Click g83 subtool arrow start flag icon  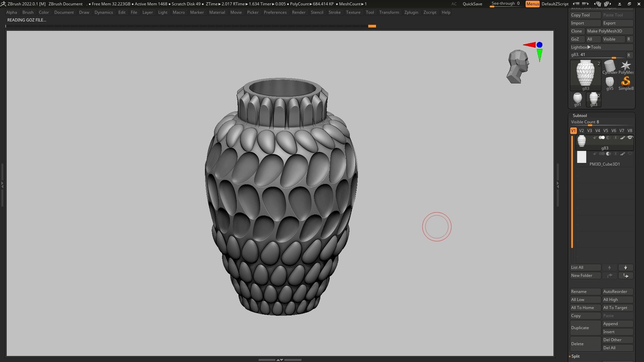point(595,138)
